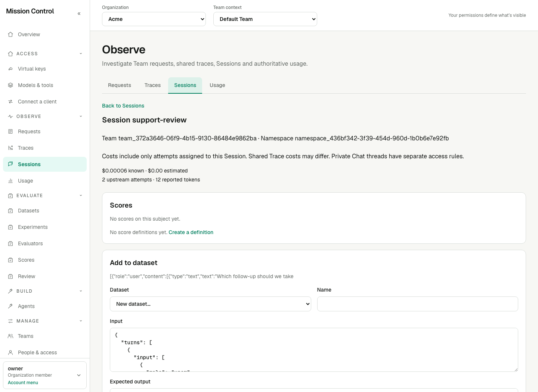Image resolution: width=538 pixels, height=392 pixels.
Task: Click the People & access person icon
Action: tap(10, 352)
